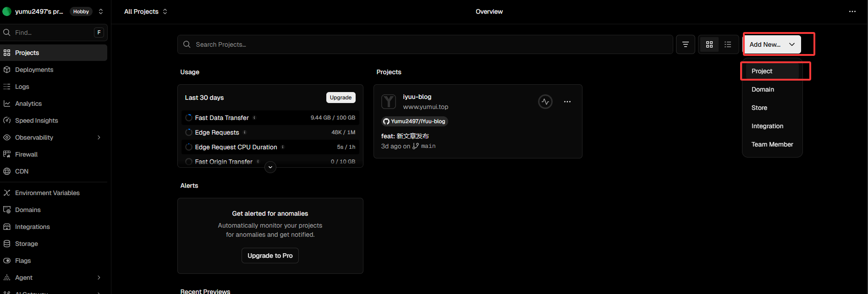Open the All Projects switcher dropdown
868x294 pixels.
point(145,11)
